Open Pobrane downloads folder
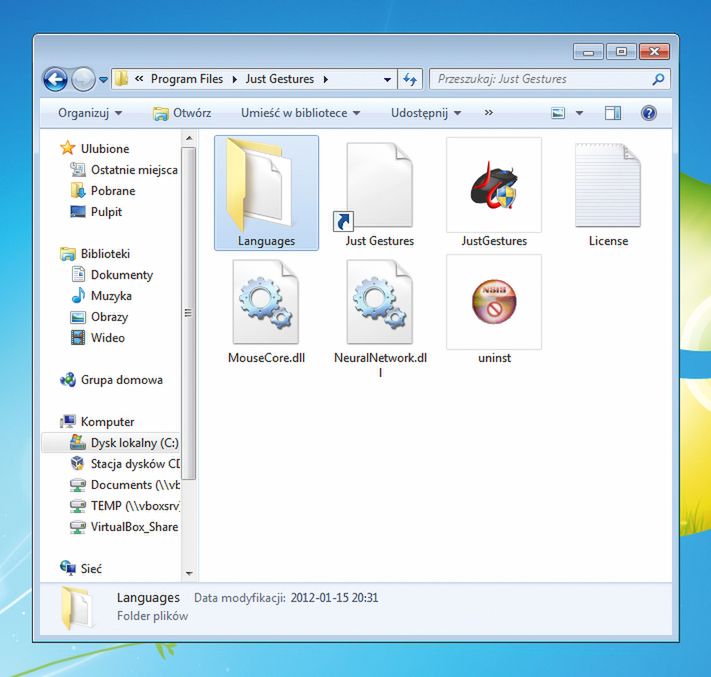The width and height of the screenshot is (711, 677). tap(103, 190)
